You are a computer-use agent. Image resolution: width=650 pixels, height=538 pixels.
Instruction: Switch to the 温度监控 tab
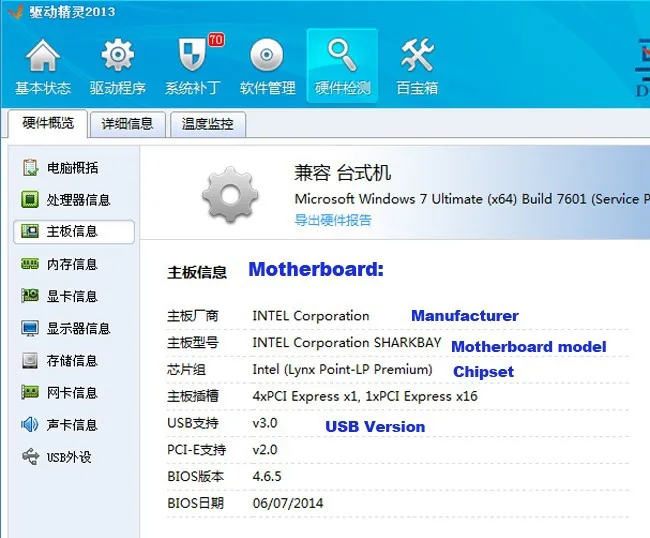pyautogui.click(x=207, y=124)
